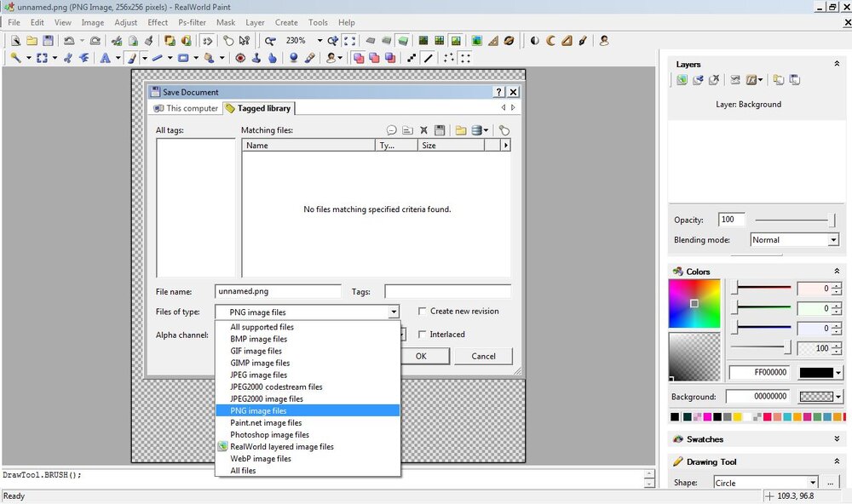Click the new folder icon in Save Document dialog

coord(461,130)
